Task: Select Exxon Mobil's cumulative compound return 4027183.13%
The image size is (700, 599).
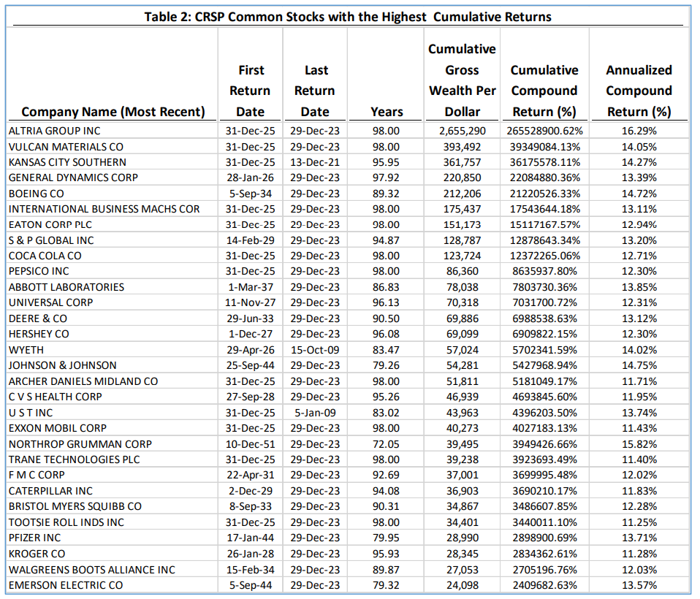Action: click(544, 428)
